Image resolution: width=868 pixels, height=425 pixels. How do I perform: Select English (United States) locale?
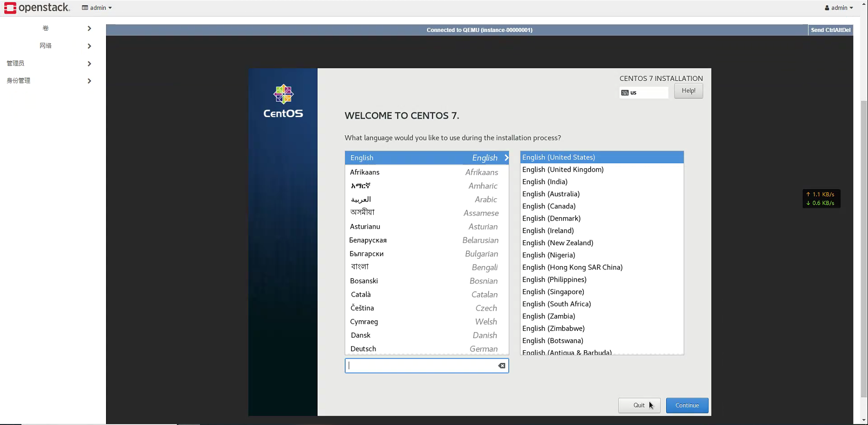tap(602, 157)
